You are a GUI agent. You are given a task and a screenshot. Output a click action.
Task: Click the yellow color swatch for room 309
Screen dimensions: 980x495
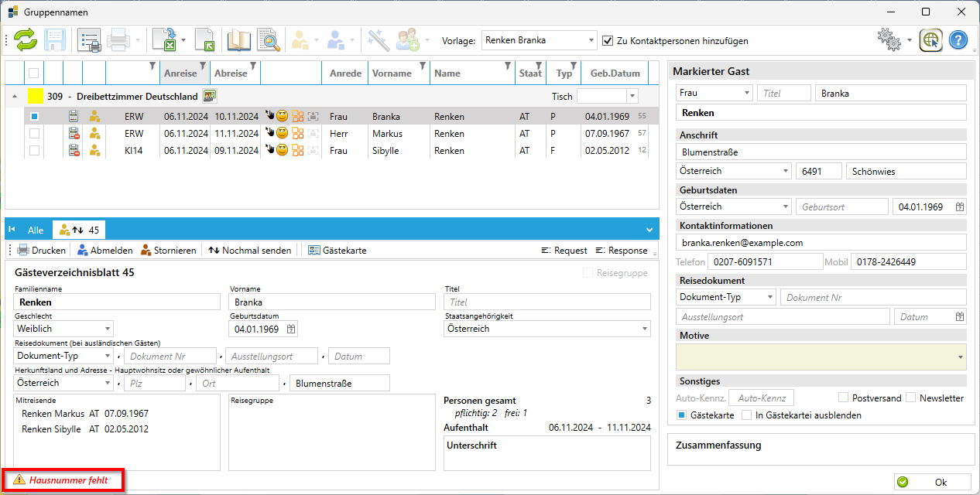pos(35,96)
